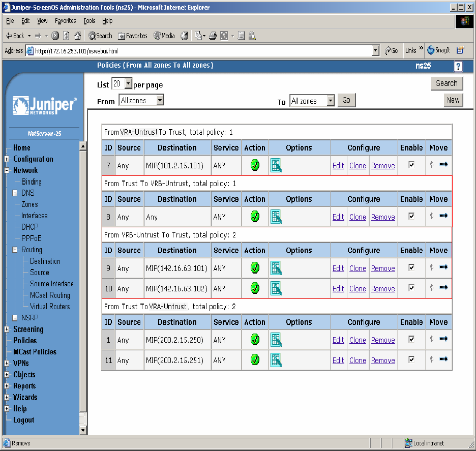
Task: Stop page loading with the Stop icon
Action: point(55,36)
